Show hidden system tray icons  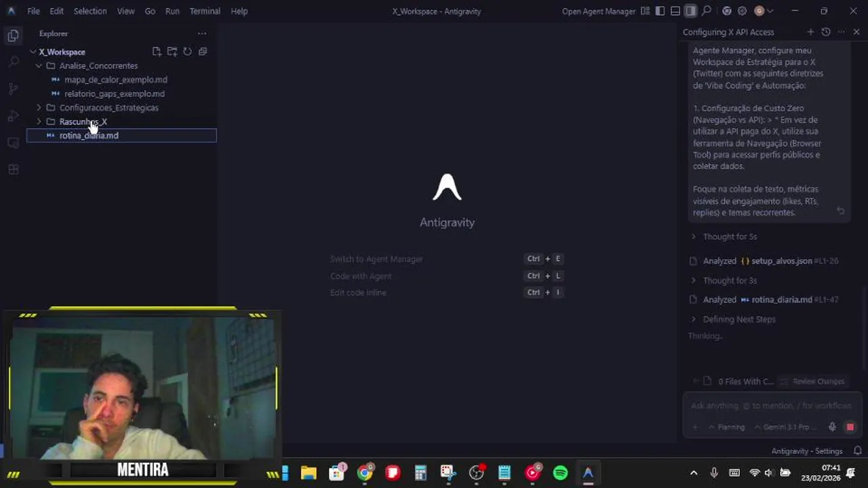[694, 473]
